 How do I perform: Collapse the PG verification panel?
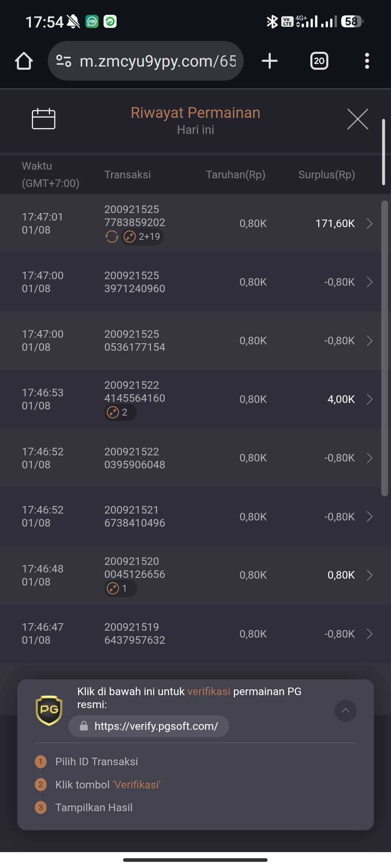click(x=345, y=711)
